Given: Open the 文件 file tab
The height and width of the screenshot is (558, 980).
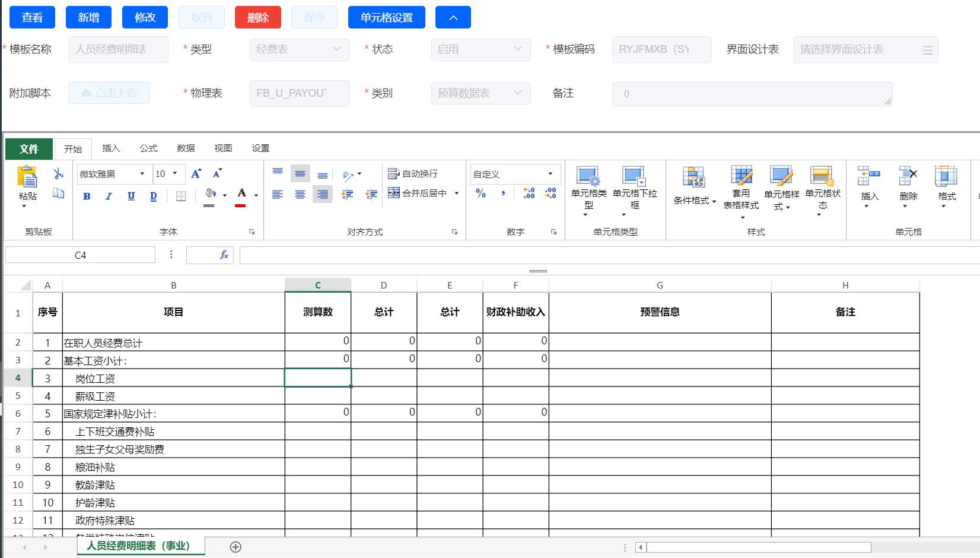Looking at the screenshot, I should (x=29, y=149).
